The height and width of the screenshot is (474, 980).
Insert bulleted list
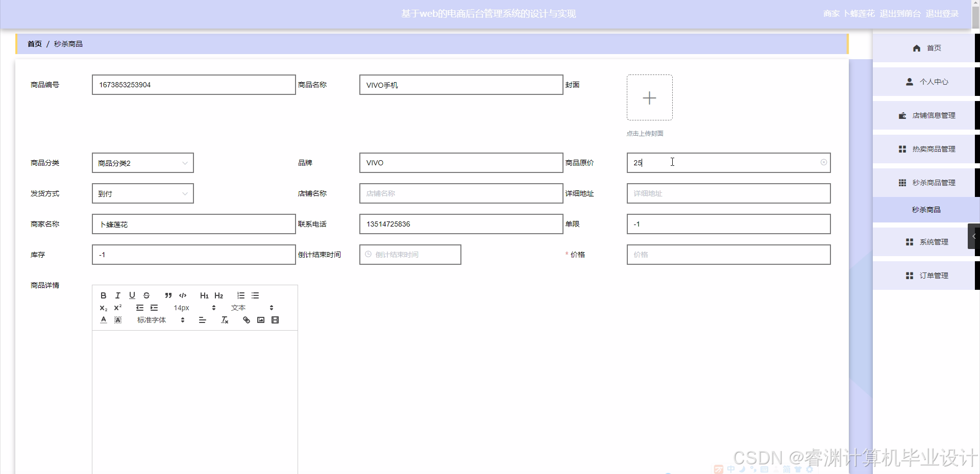255,295
